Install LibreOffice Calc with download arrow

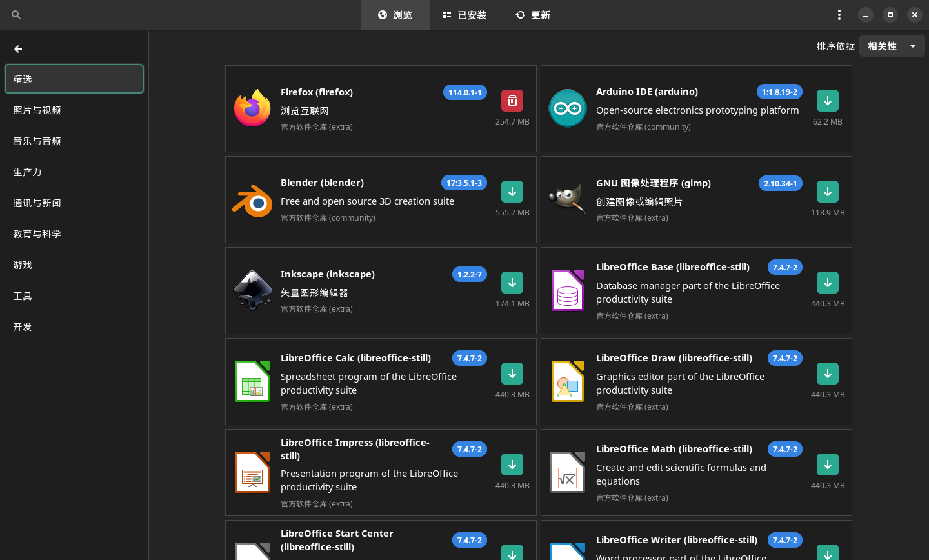point(512,374)
